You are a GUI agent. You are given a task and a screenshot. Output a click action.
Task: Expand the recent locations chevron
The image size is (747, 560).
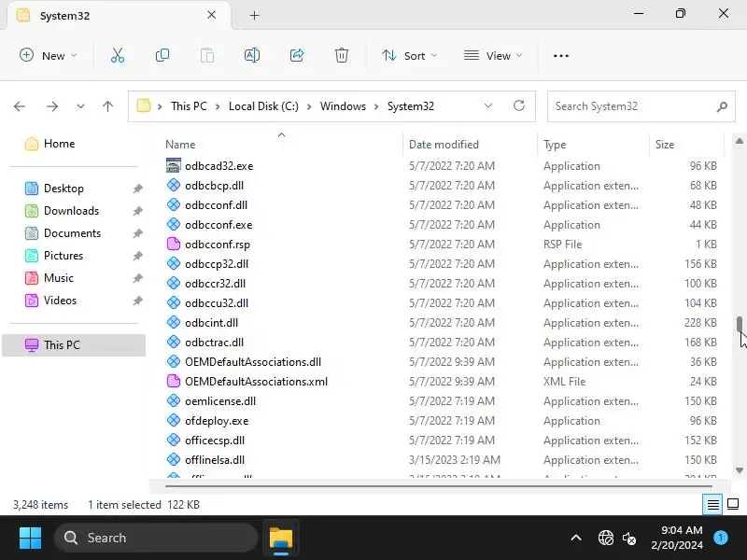[x=80, y=106]
